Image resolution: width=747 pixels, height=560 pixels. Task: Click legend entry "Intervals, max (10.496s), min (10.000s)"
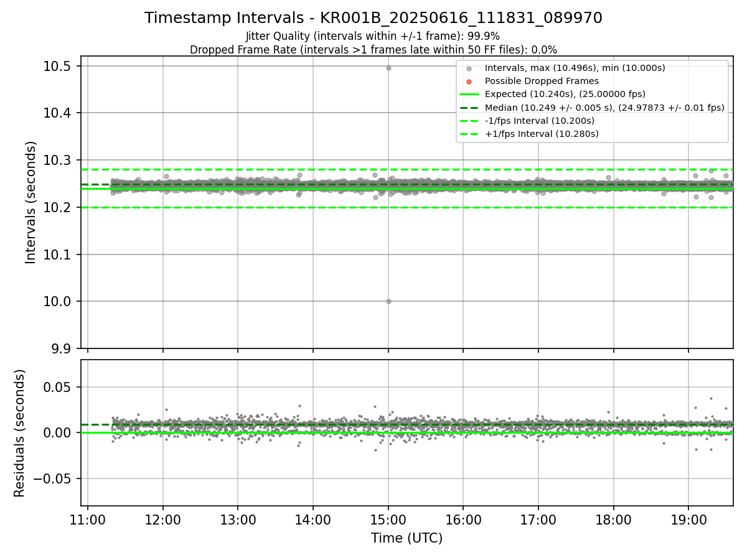coord(575,68)
